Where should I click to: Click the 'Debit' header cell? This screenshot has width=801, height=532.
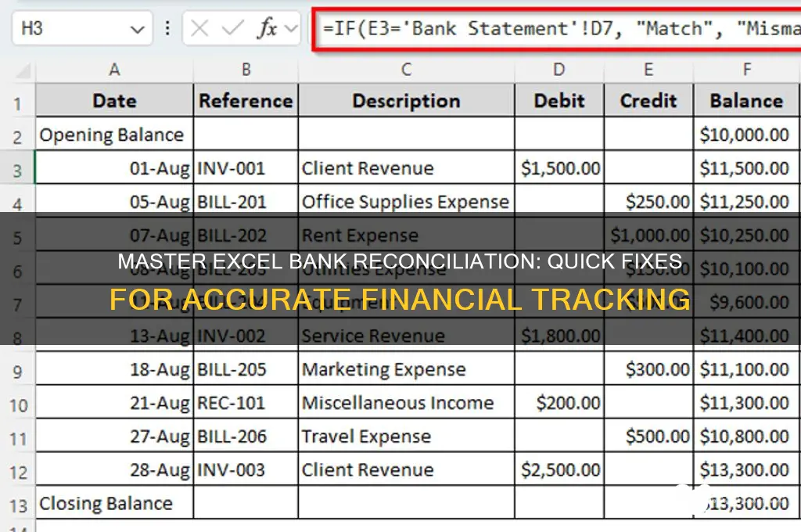coord(559,101)
